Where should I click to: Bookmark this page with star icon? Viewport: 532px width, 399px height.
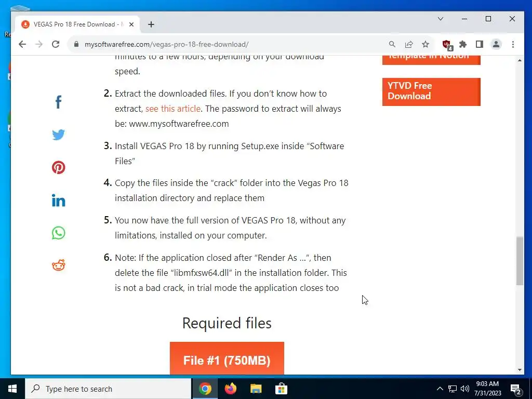click(x=425, y=44)
